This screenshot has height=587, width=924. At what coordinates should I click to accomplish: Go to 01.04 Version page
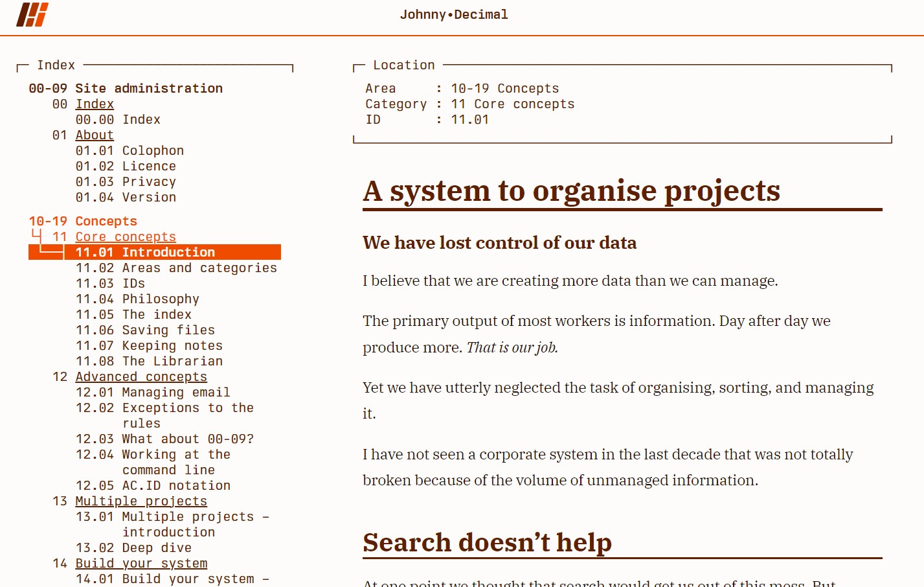point(126,198)
